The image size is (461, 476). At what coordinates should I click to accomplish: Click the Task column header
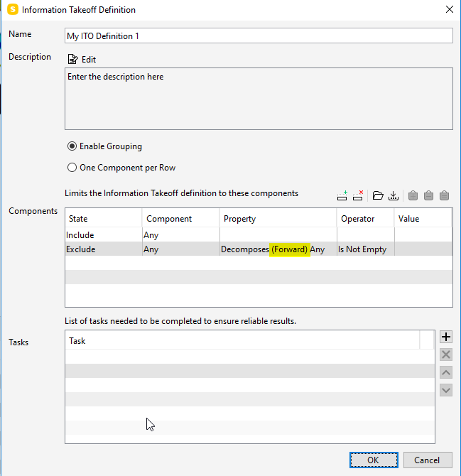242,341
